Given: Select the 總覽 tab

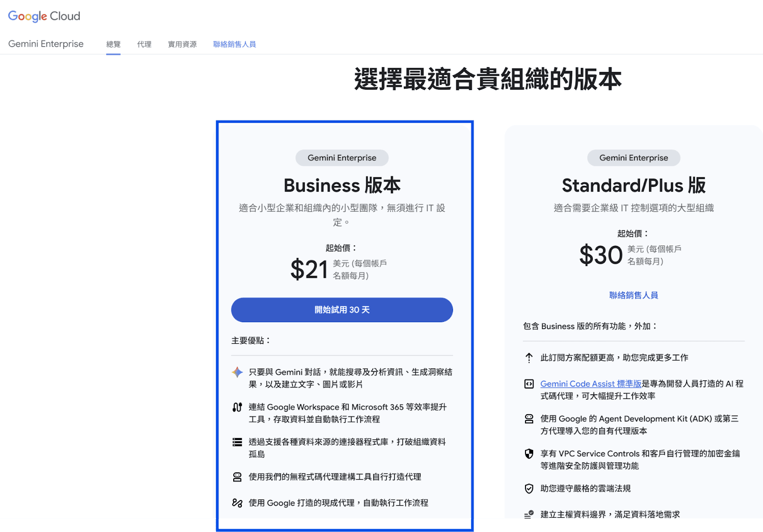Looking at the screenshot, I should coord(113,44).
